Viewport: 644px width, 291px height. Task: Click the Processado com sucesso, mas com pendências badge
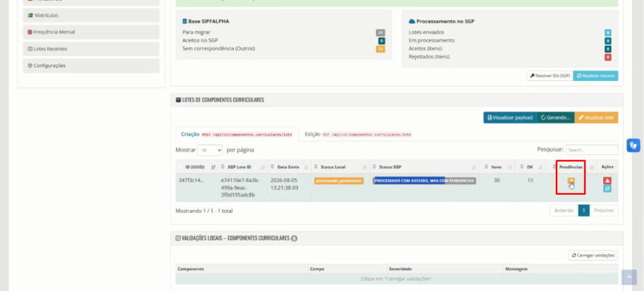[425, 180]
